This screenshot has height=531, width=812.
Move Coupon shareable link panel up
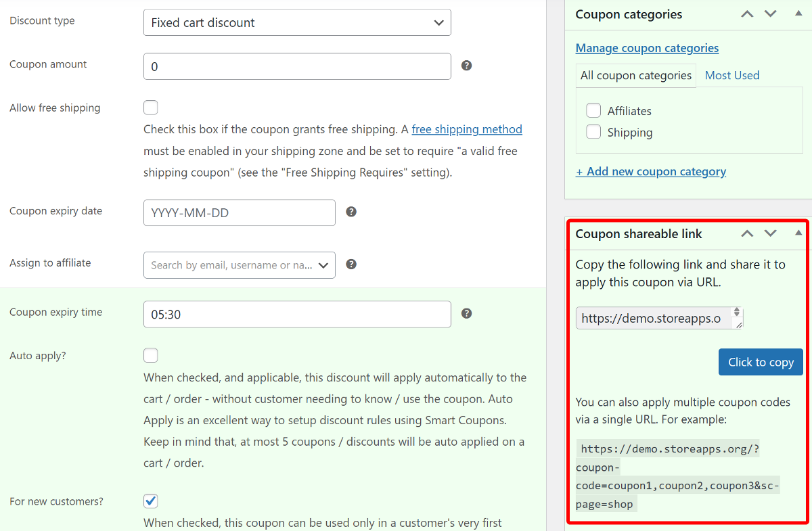pyautogui.click(x=747, y=233)
